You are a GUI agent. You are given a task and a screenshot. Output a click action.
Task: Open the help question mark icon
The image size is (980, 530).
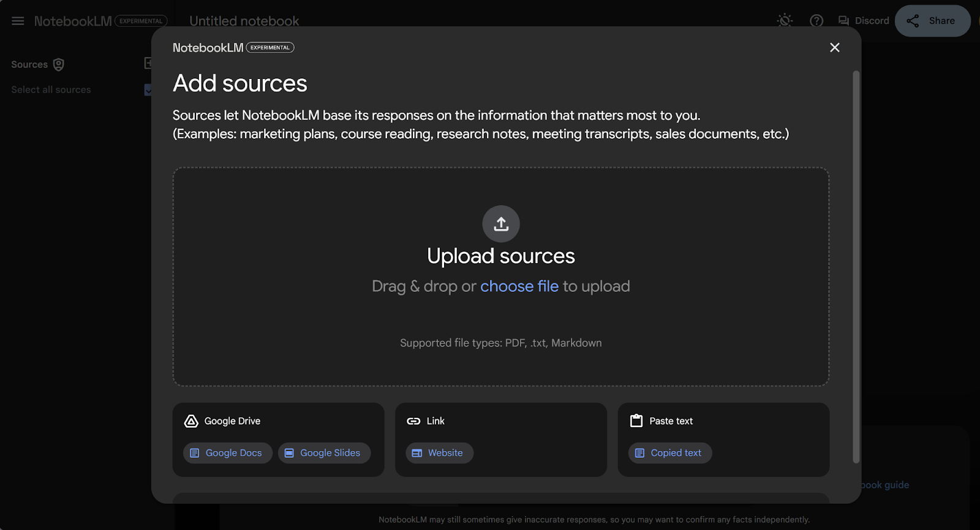pyautogui.click(x=816, y=21)
